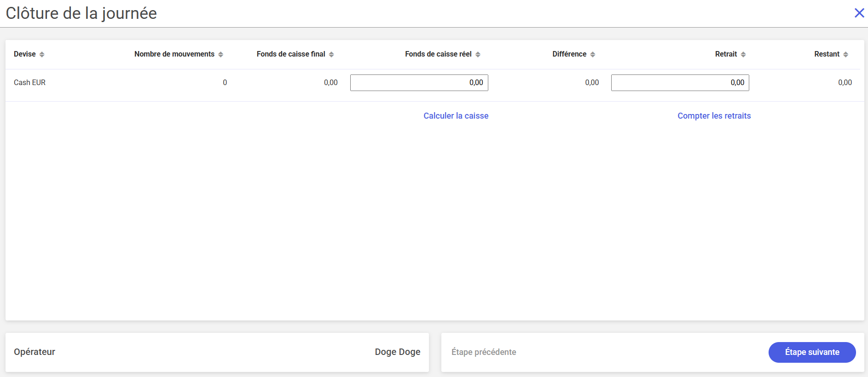Return to Étape précédente
This screenshot has height=377, width=868.
coord(484,352)
